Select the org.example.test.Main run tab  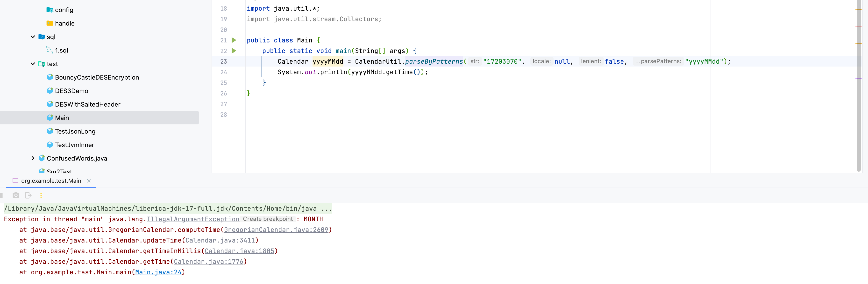click(x=50, y=181)
